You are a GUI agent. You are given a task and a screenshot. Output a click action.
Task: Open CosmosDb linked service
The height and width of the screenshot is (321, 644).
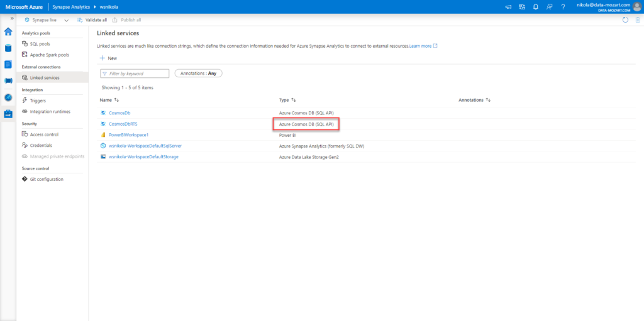[x=119, y=113]
